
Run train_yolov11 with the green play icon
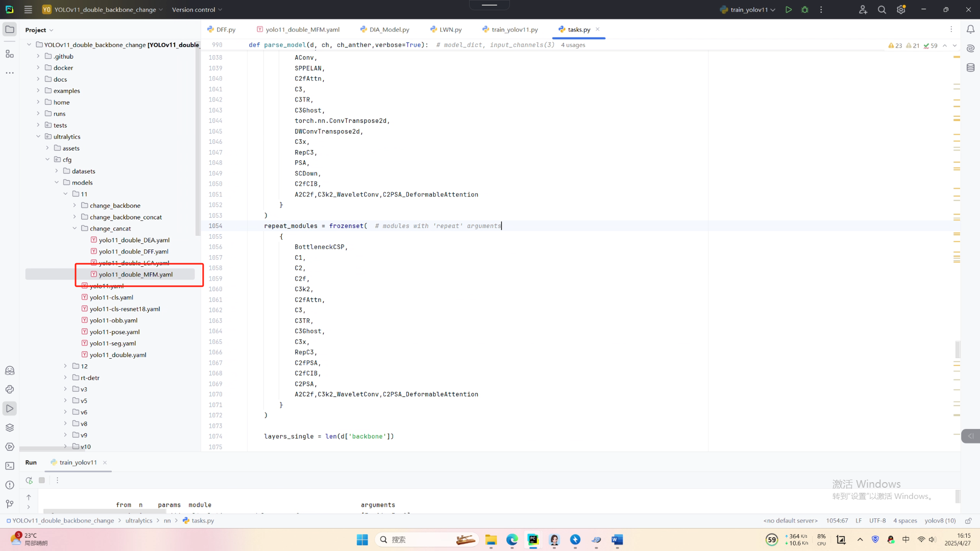pos(789,10)
